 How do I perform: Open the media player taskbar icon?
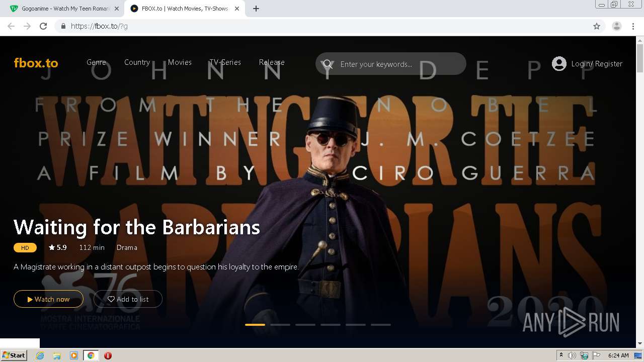pyautogui.click(x=74, y=355)
